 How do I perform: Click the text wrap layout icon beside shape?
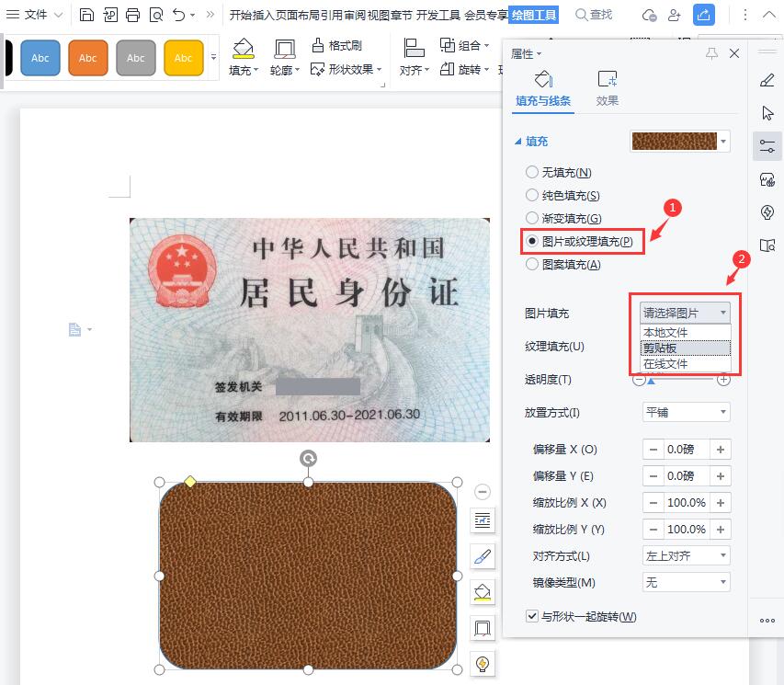(x=483, y=520)
